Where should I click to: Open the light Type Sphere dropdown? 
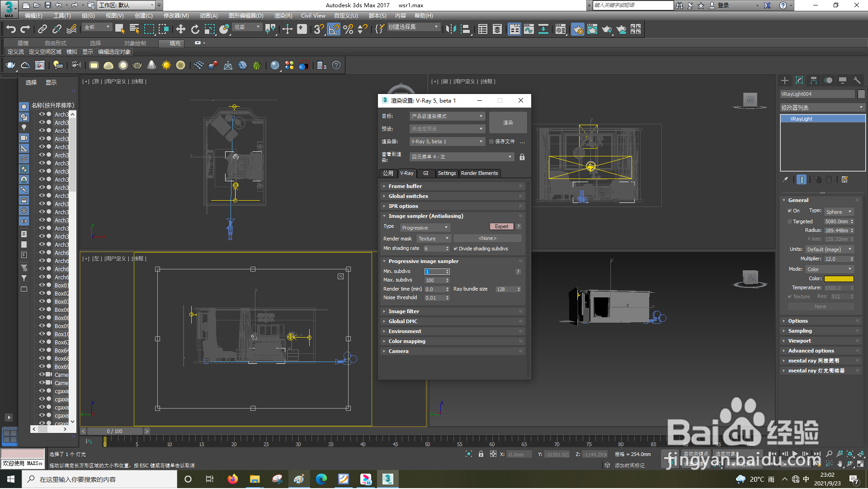point(839,212)
